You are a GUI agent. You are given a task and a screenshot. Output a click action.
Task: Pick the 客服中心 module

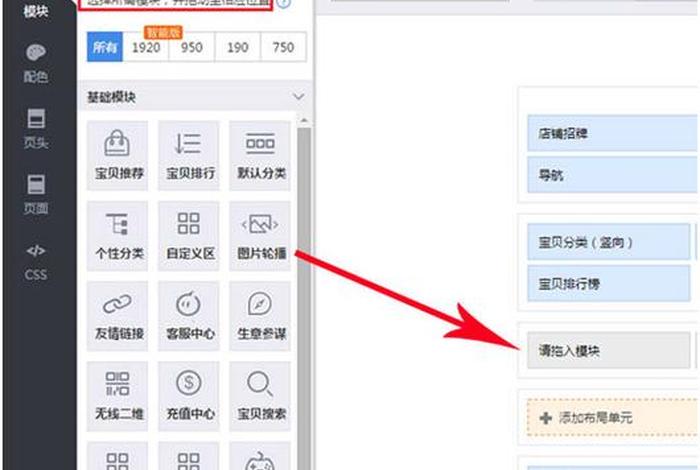click(189, 316)
